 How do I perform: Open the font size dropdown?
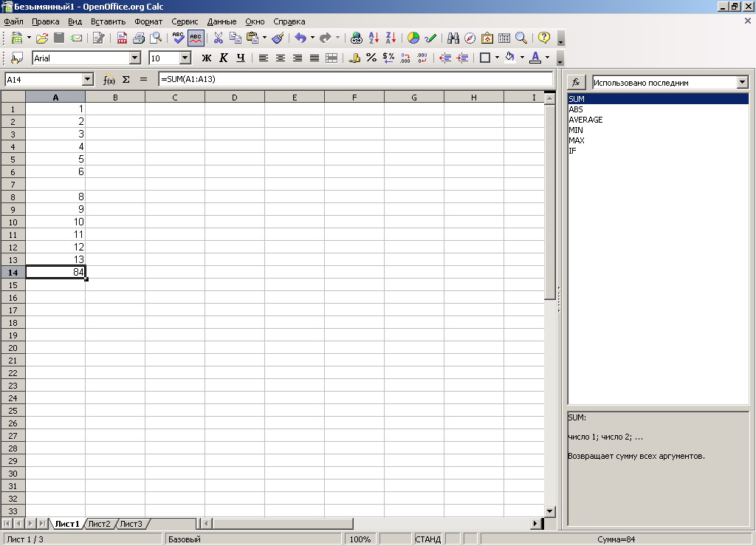tap(185, 58)
